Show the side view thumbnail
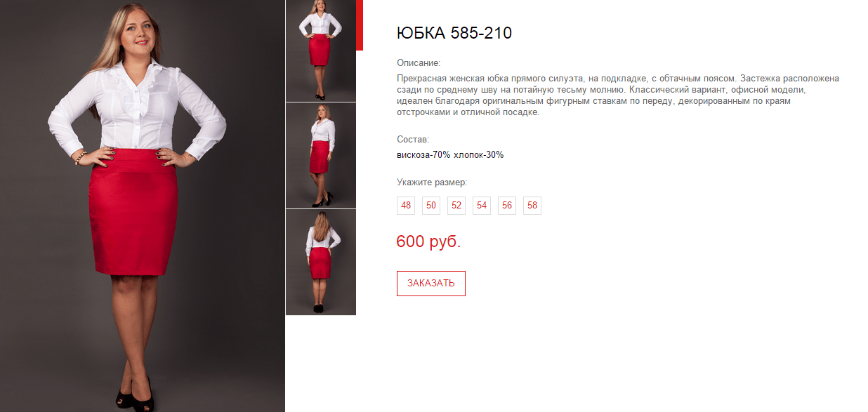The width and height of the screenshot is (868, 412). point(321,156)
